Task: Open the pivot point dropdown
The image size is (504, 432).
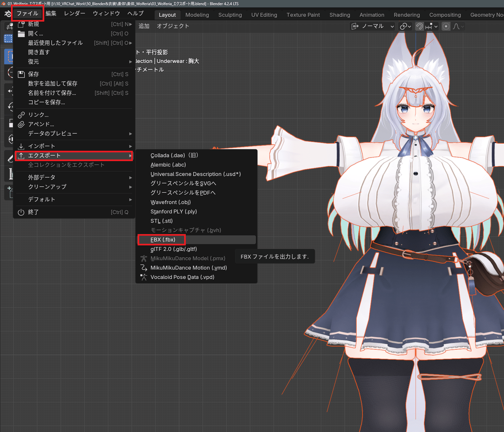Action: [405, 26]
